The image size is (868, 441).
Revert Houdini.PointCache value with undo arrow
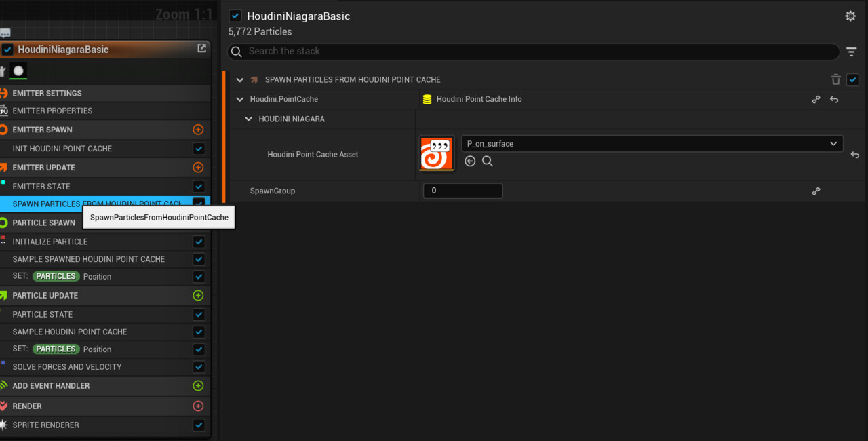pos(833,99)
